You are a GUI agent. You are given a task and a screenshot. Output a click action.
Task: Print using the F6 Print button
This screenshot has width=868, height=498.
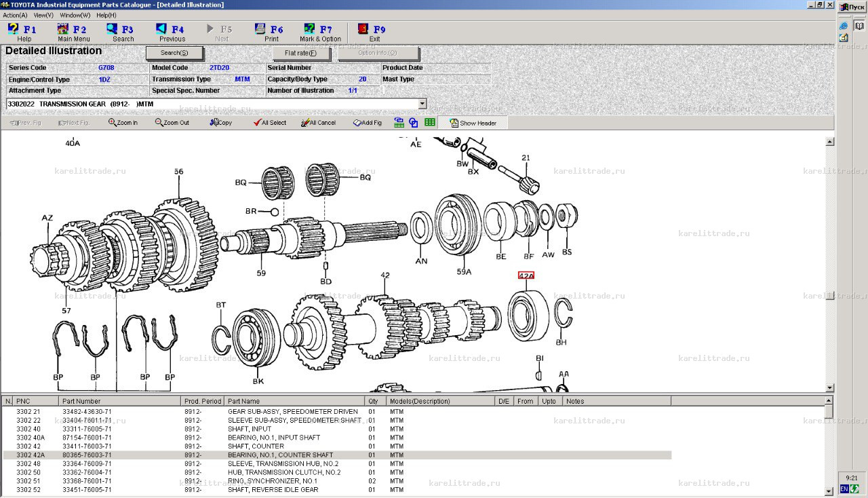tap(271, 33)
